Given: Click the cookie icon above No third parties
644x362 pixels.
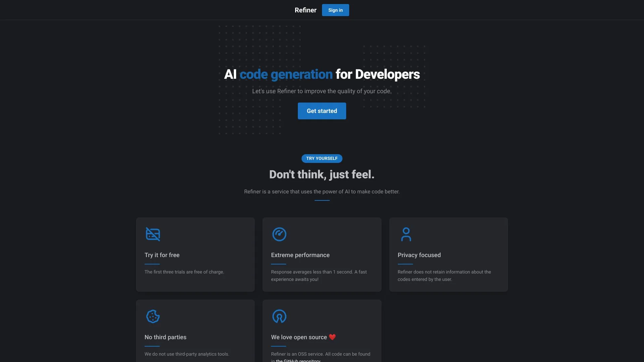Looking at the screenshot, I should (x=153, y=316).
